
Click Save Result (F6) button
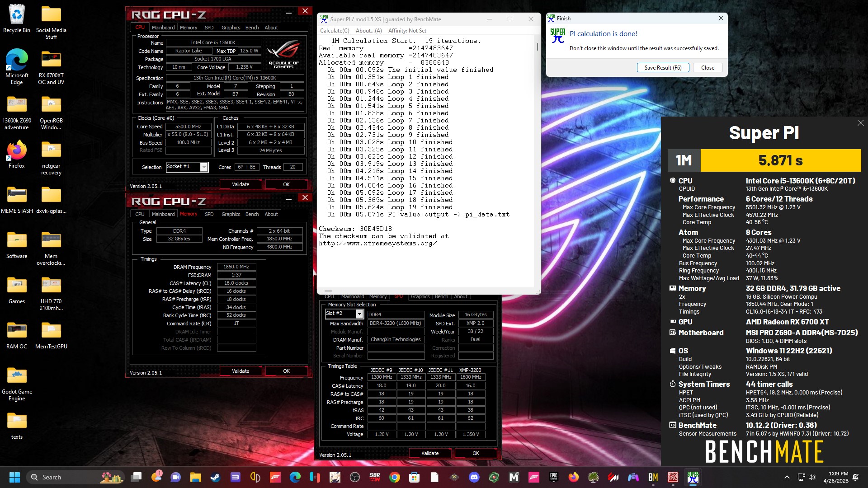point(663,68)
